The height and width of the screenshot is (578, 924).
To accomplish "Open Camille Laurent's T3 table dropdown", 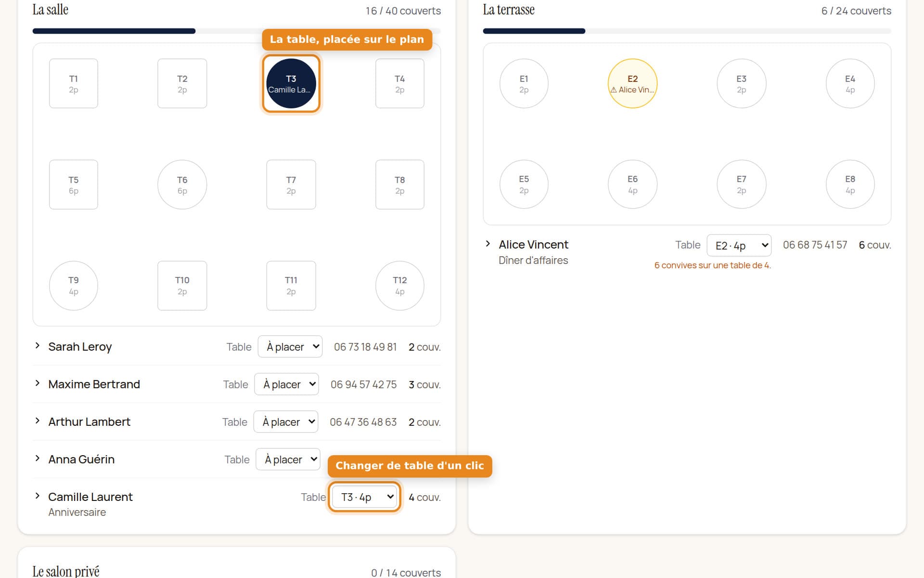I will 365,497.
